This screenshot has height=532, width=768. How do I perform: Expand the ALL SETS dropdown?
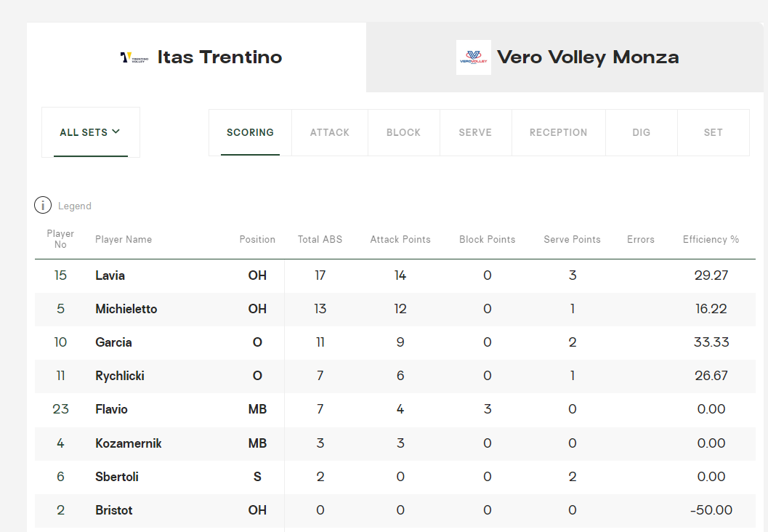[90, 132]
